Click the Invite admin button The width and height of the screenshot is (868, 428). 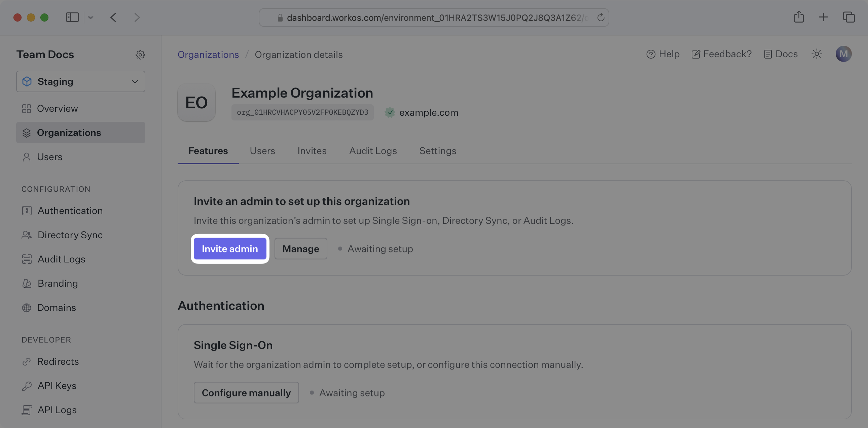point(230,248)
